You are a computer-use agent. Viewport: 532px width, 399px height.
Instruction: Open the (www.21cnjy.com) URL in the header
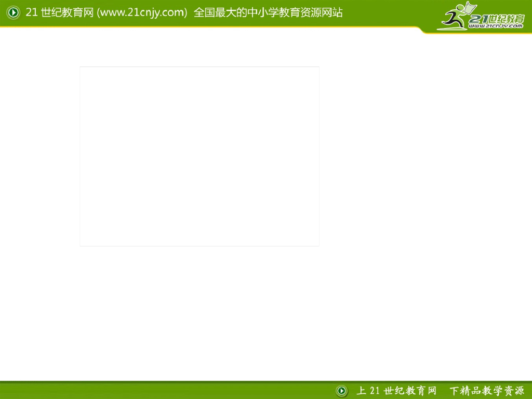pyautogui.click(x=142, y=13)
